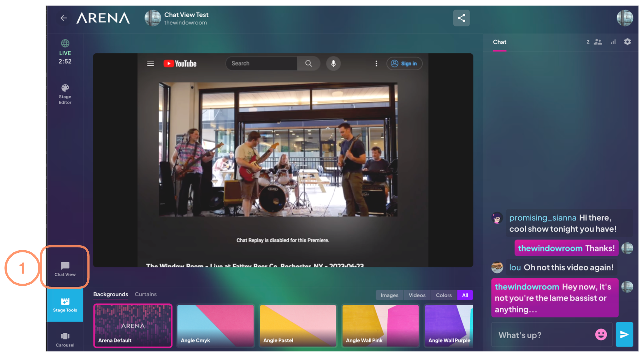Show the chat participants list icon
Image resolution: width=644 pixels, height=357 pixels.
click(x=597, y=42)
